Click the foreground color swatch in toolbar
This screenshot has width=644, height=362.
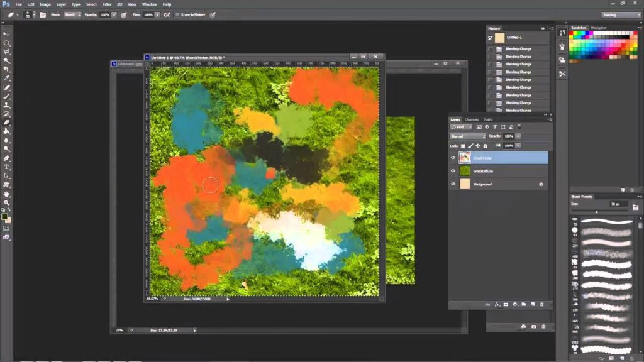click(5, 217)
